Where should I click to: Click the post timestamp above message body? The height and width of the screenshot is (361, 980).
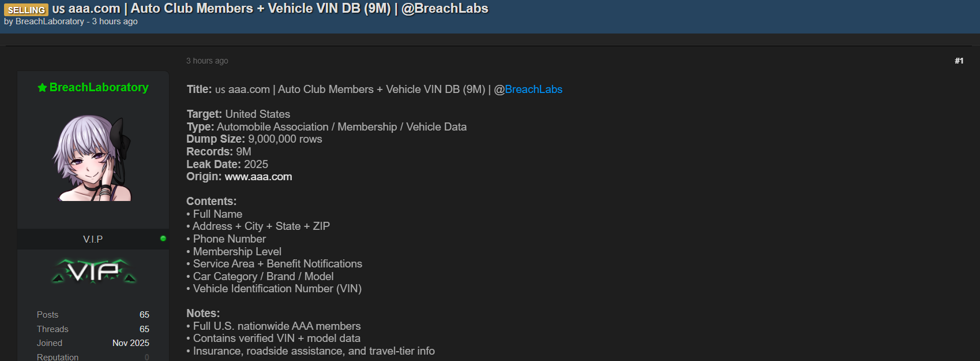pos(207,61)
